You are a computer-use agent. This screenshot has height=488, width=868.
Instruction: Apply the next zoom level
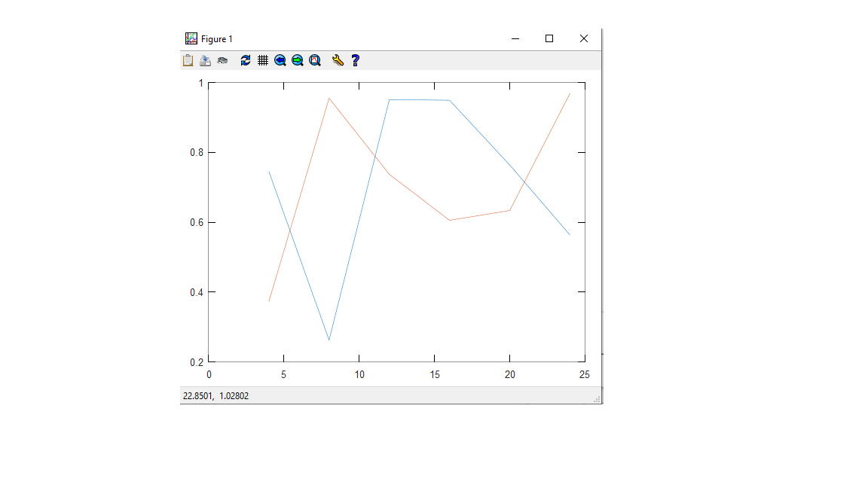tap(298, 60)
